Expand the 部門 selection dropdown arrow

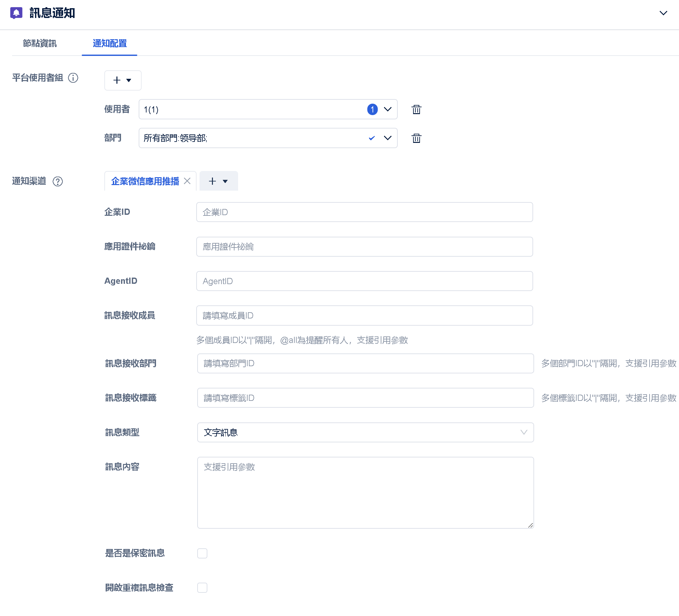388,138
